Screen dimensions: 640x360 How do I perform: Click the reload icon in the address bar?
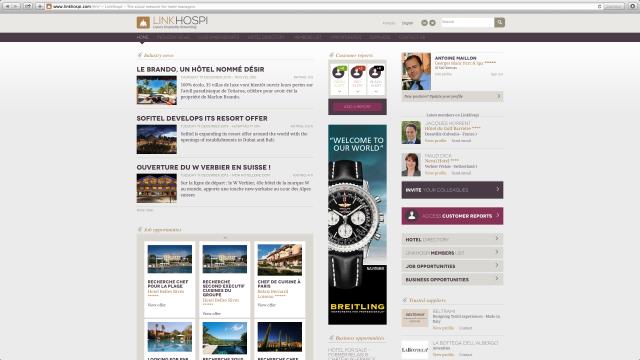coord(600,7)
